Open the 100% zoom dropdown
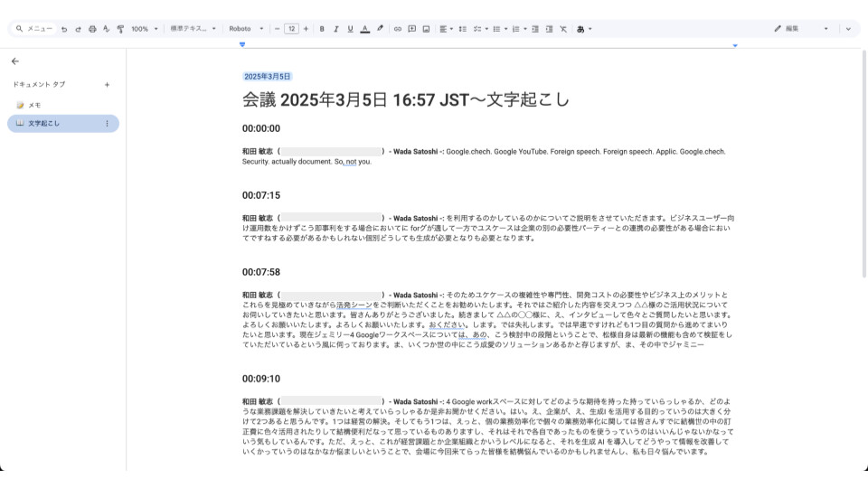868x488 pixels. [x=144, y=29]
